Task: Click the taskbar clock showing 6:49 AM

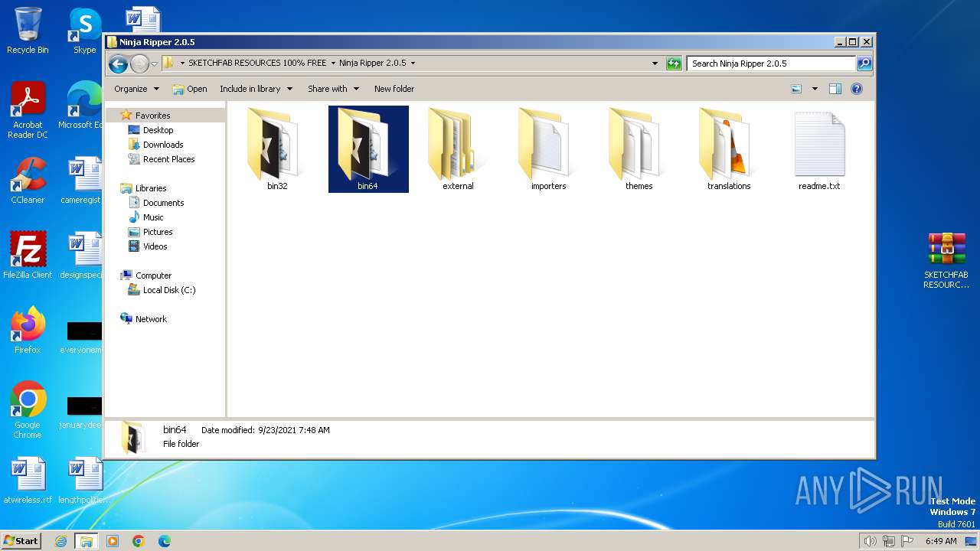Action: (x=941, y=541)
